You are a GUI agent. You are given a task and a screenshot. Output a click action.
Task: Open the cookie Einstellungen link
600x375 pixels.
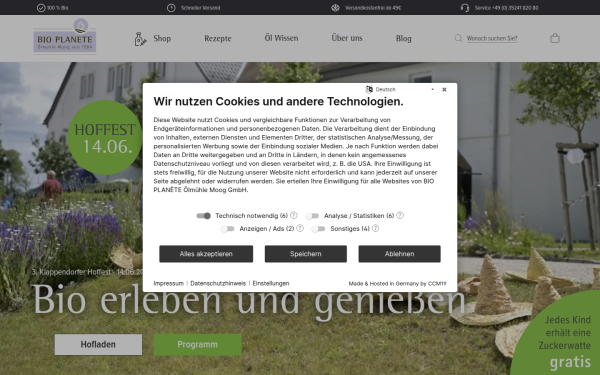[x=271, y=284]
